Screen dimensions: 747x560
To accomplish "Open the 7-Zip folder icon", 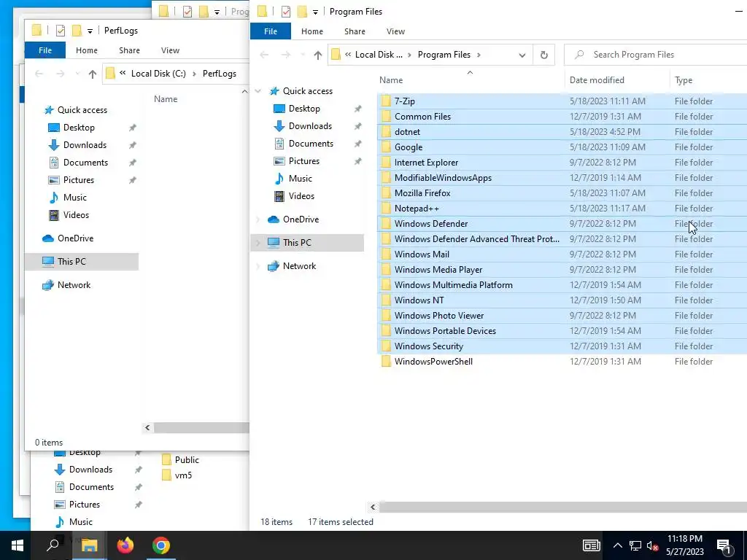I will tap(386, 101).
